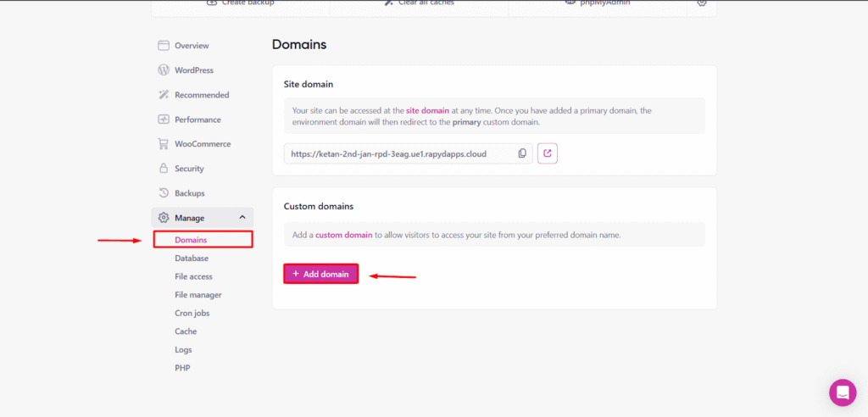Open File manager under Manage
The height and width of the screenshot is (417, 868).
pyautogui.click(x=198, y=295)
